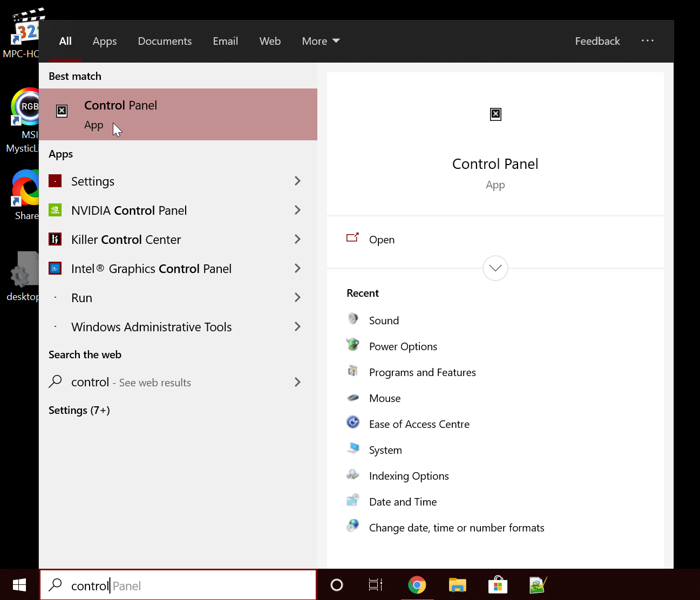Open System from the Recent list

point(385,450)
